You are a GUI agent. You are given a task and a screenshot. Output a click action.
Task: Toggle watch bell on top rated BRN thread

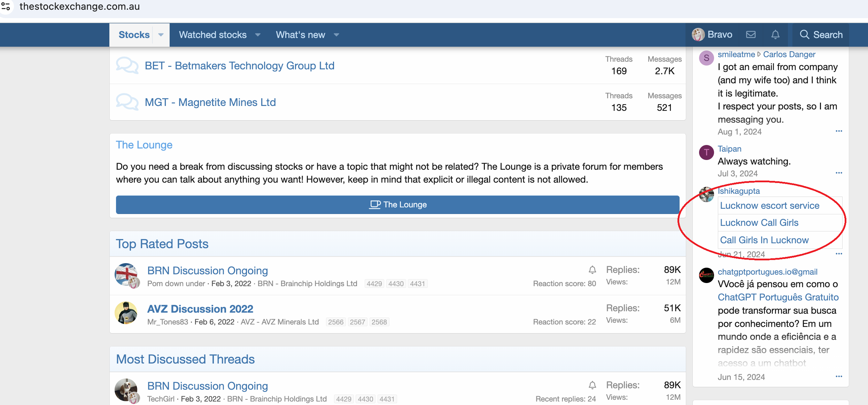(592, 270)
